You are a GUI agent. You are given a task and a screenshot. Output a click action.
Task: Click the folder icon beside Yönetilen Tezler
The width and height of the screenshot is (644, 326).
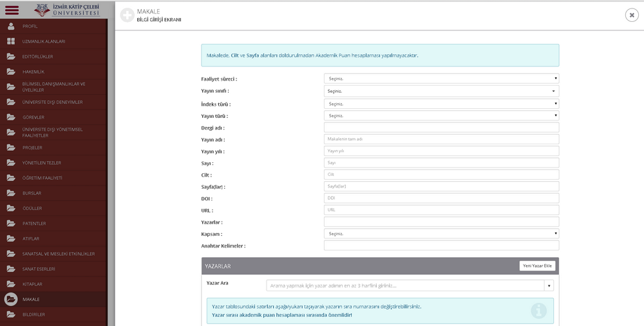click(11, 163)
